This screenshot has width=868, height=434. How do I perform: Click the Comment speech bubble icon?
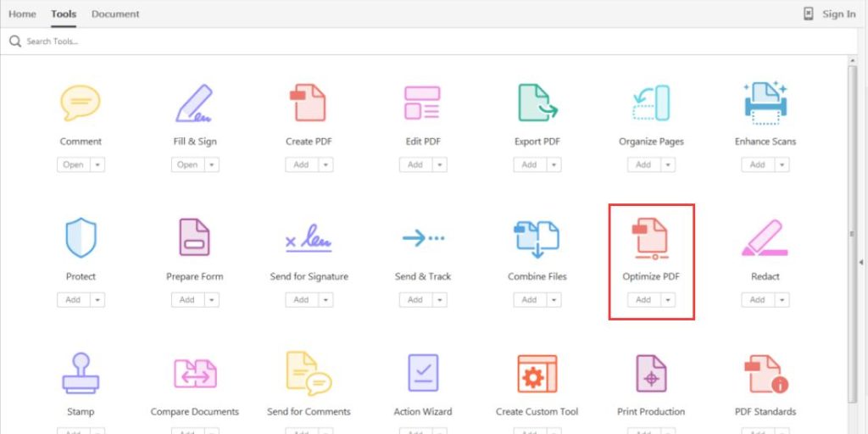point(81,103)
